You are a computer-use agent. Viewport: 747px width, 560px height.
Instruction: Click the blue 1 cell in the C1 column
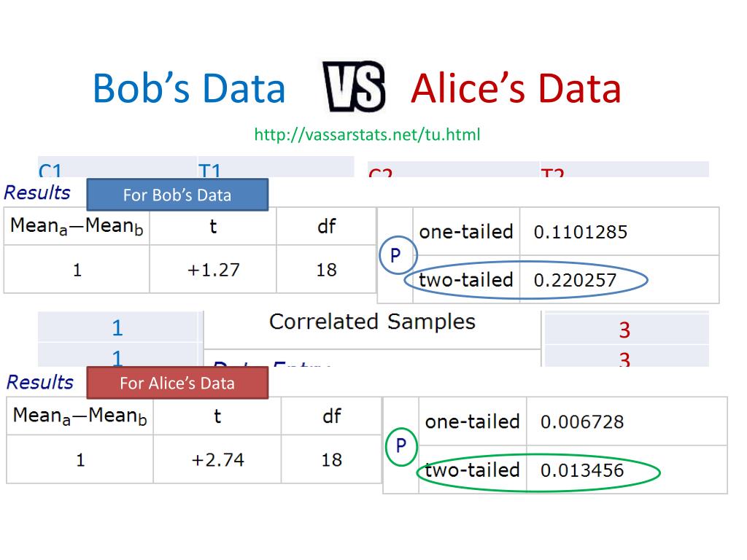pyautogui.click(x=117, y=328)
